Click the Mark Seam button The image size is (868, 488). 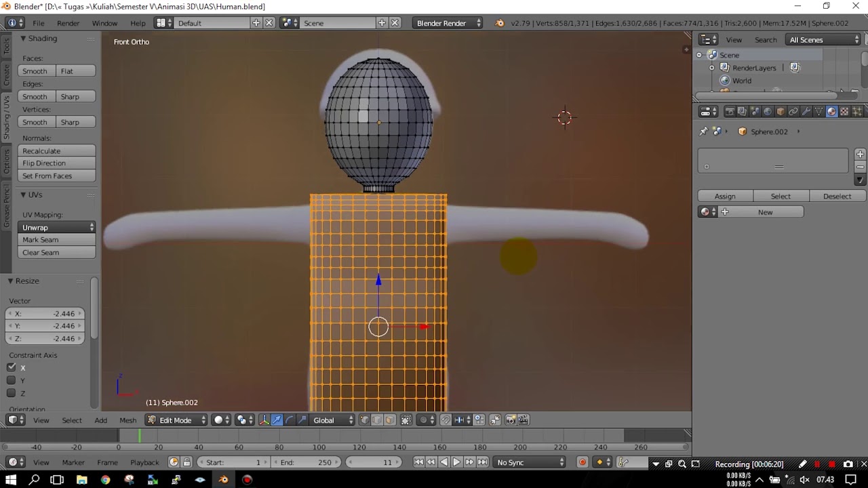pyautogui.click(x=57, y=240)
